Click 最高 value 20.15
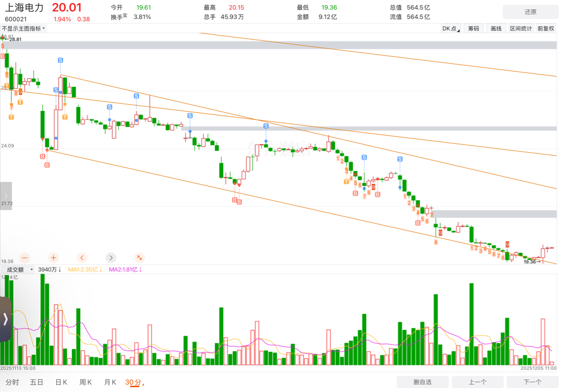This screenshot has height=392, width=562. coord(237,8)
